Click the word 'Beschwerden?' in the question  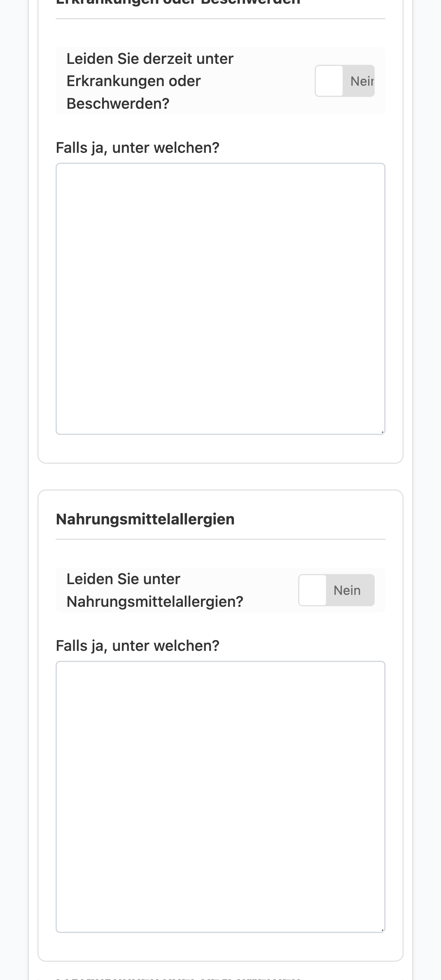click(118, 103)
